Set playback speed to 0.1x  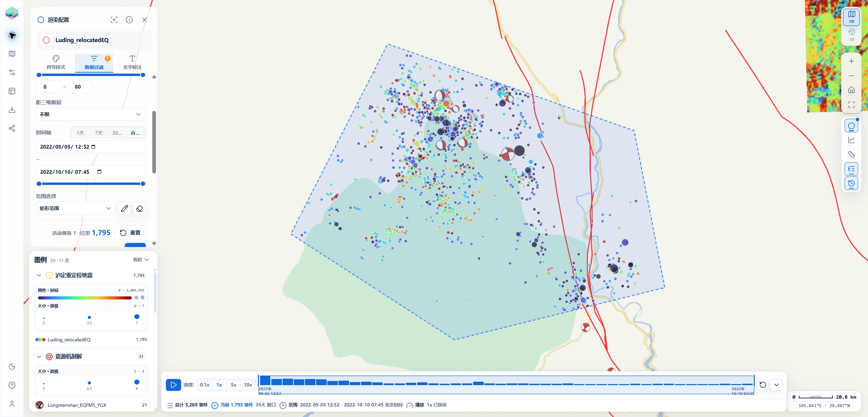[x=205, y=385]
